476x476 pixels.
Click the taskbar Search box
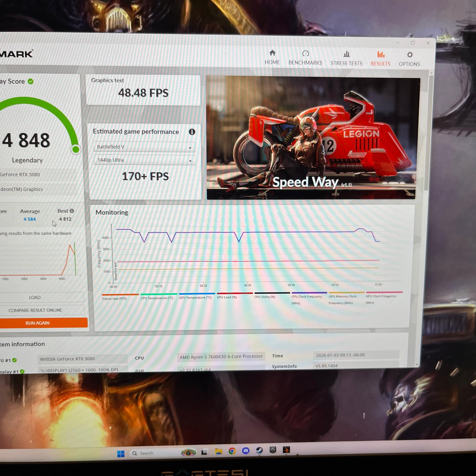click(163, 453)
